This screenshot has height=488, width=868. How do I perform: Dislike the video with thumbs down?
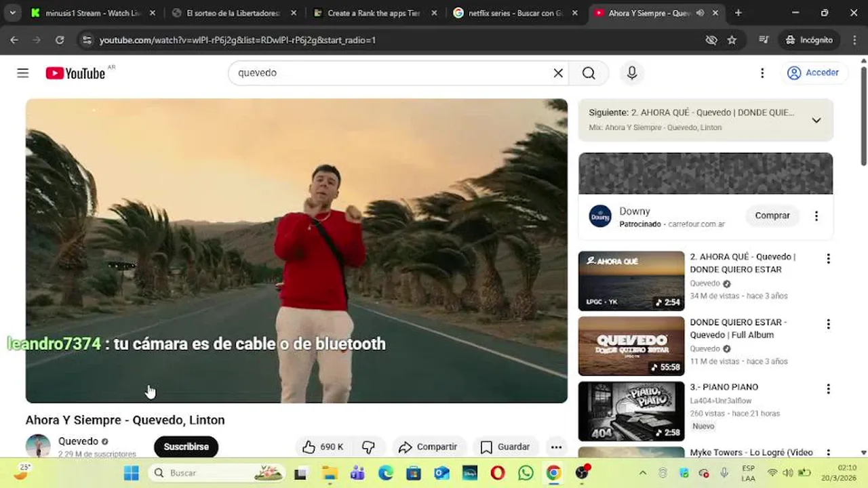click(368, 447)
